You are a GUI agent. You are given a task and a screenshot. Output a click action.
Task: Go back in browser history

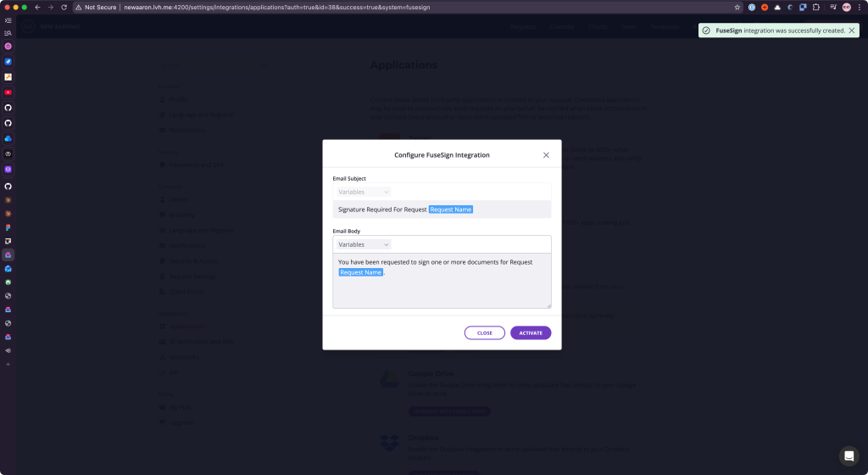pos(37,7)
